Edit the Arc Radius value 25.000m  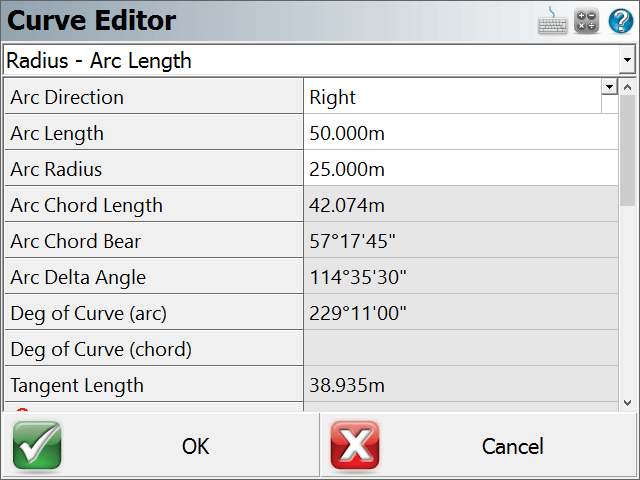(x=461, y=169)
